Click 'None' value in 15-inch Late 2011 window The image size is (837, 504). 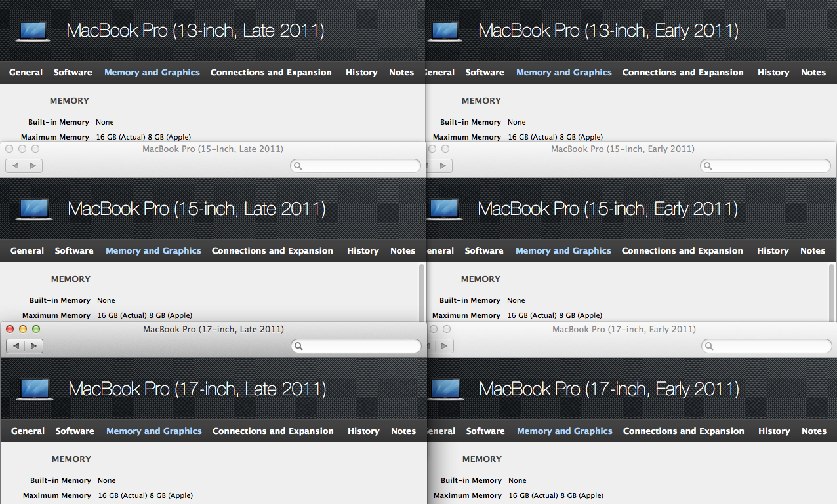106,301
